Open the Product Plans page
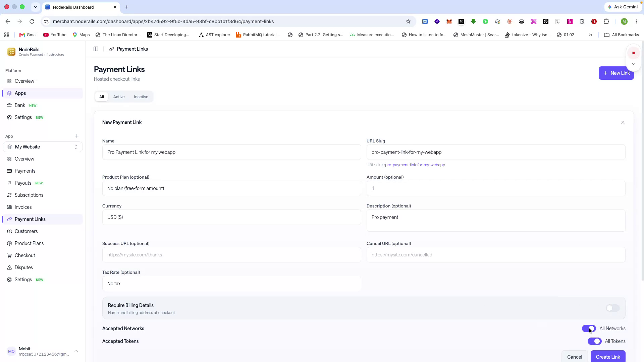The image size is (644, 362). click(43, 243)
